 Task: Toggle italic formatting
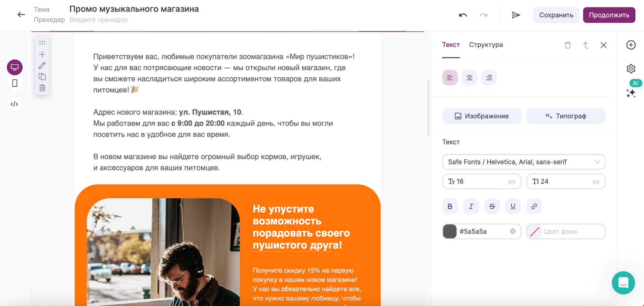[x=471, y=207]
